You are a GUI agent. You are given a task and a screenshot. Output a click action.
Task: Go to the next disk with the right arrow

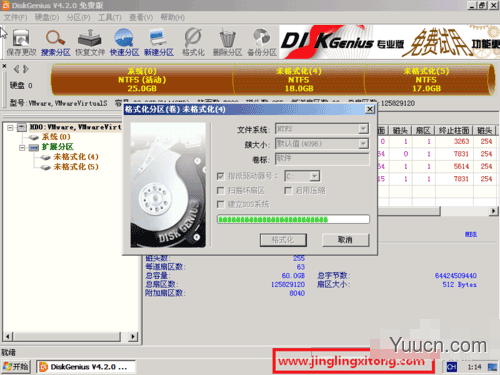click(26, 69)
